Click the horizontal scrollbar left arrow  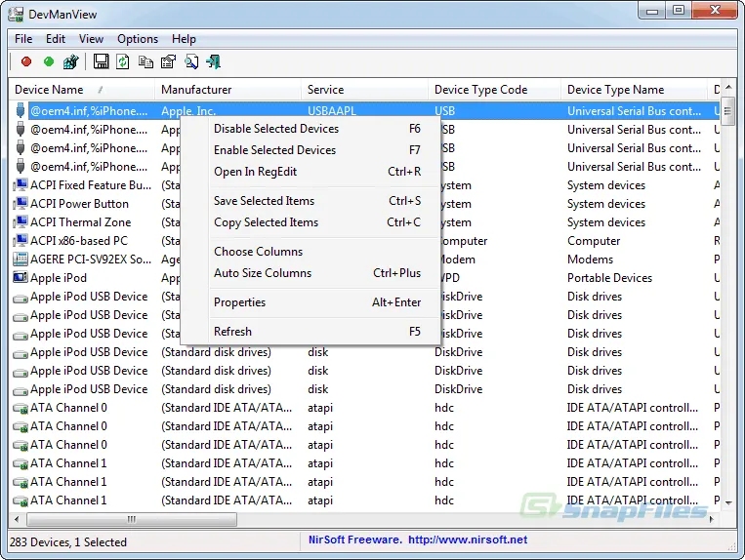pyautogui.click(x=18, y=519)
